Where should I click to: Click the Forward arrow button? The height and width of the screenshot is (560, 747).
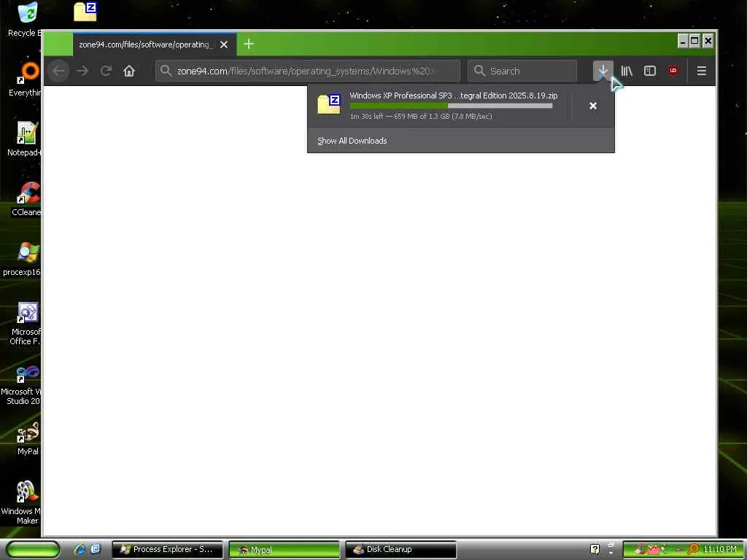pos(82,71)
